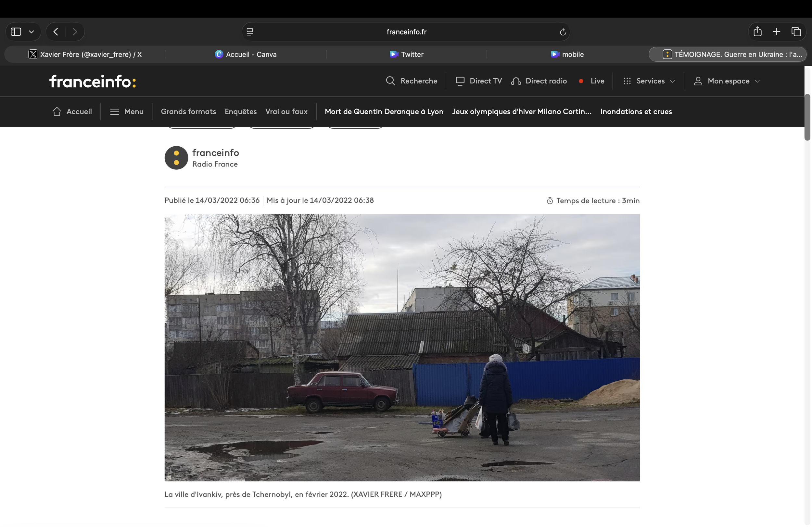Screen dimensions: 812x527
Task: Switch to Xavier Frère X tab
Action: pyautogui.click(x=85, y=55)
